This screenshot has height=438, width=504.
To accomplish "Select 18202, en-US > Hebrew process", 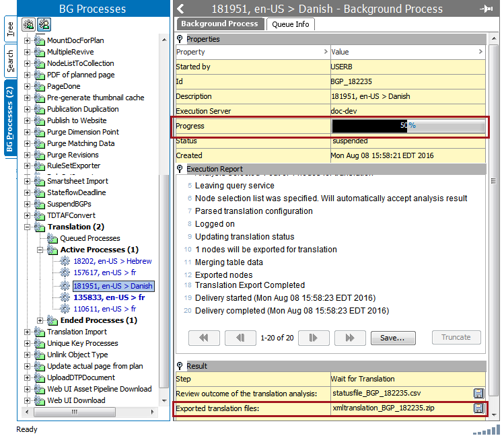I will [112, 261].
